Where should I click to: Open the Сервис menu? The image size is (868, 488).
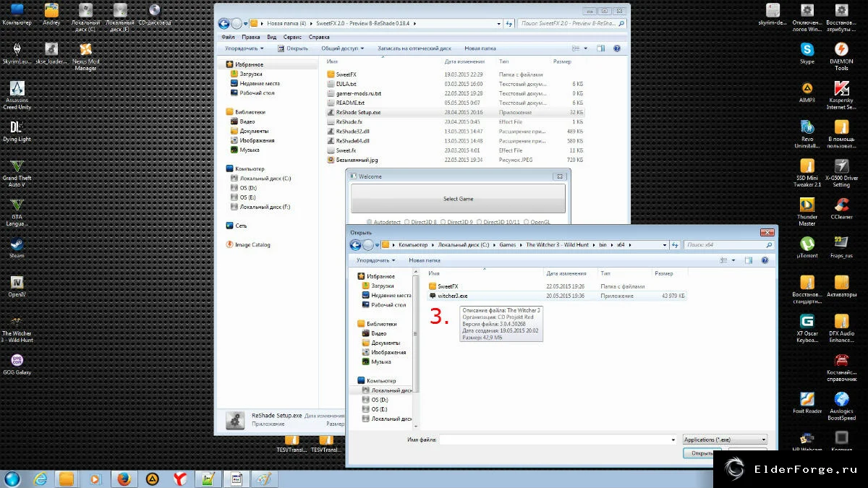coord(293,37)
